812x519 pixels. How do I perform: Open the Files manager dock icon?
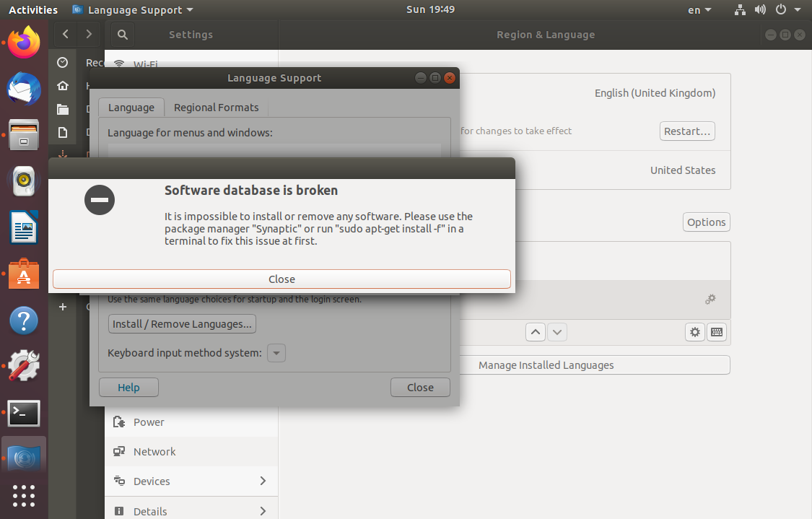(x=24, y=135)
